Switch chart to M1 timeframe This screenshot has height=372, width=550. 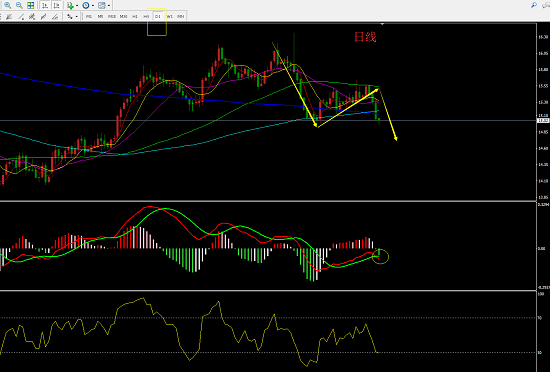[x=89, y=16]
